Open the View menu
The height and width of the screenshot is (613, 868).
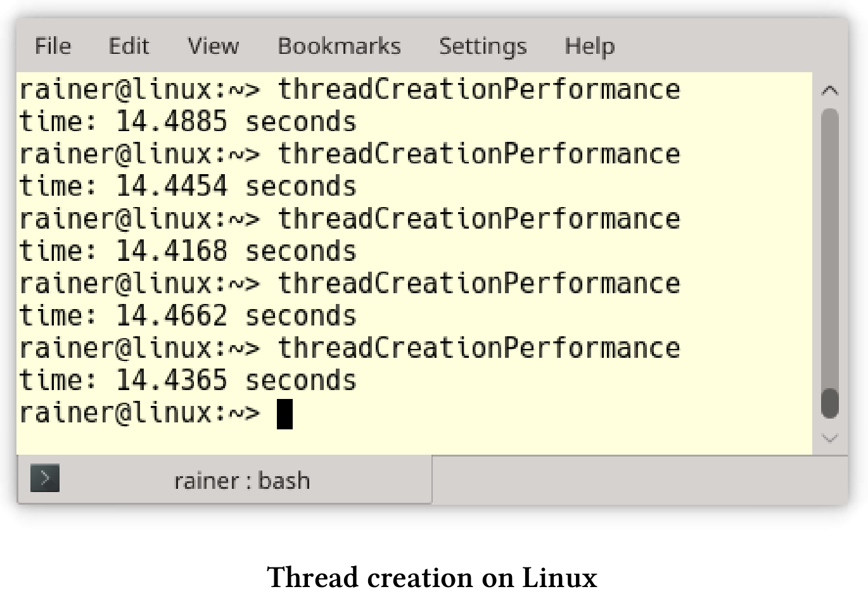click(213, 46)
